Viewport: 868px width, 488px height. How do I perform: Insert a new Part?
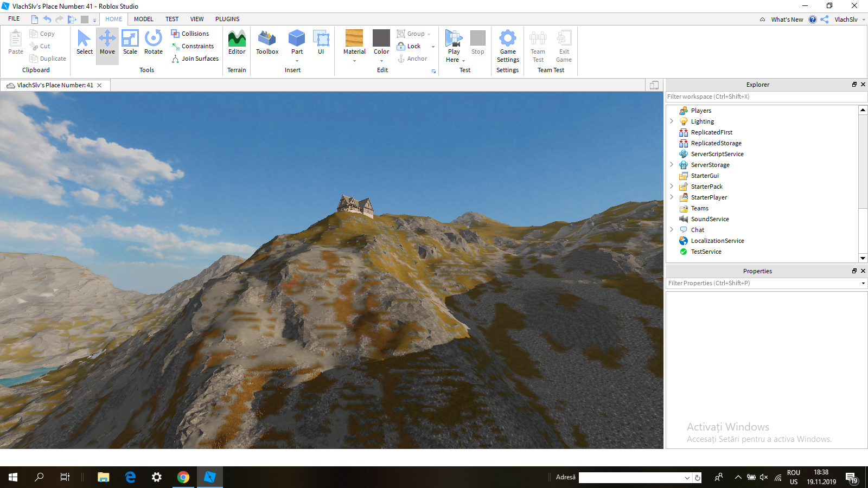297,42
